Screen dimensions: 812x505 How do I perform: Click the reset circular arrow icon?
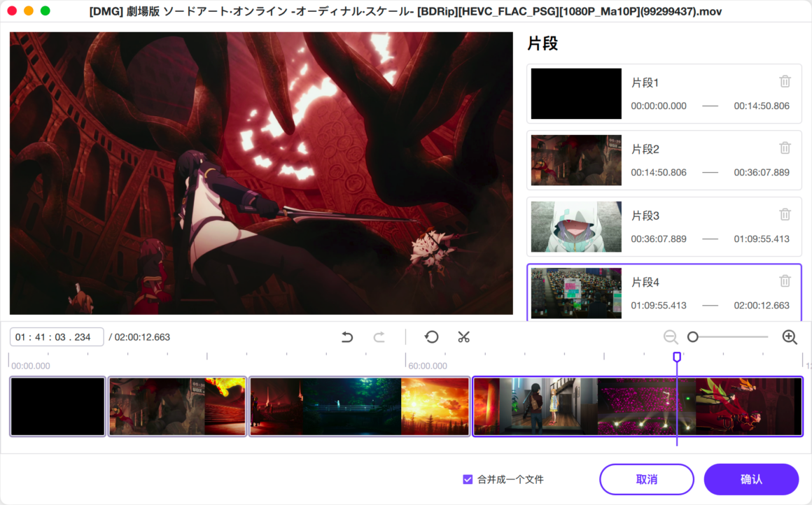(431, 337)
